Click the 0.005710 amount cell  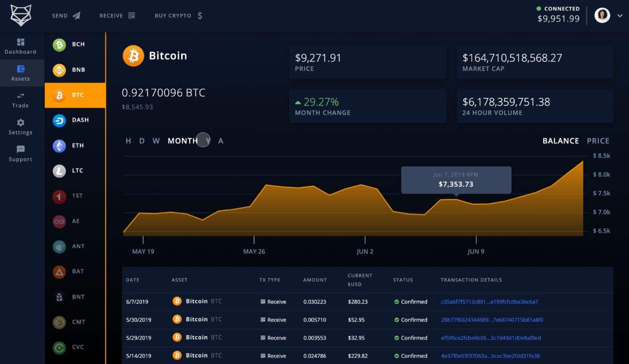tap(314, 320)
